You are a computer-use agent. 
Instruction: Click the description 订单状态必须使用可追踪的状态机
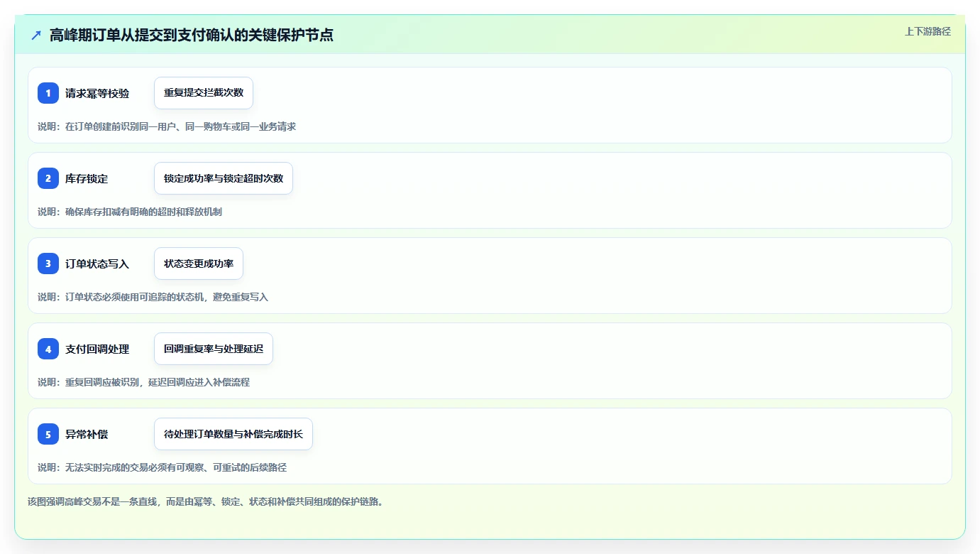point(153,297)
